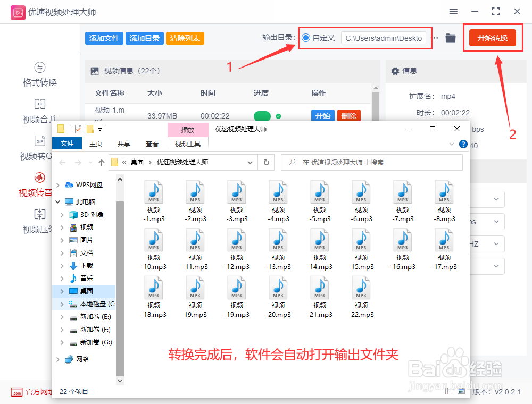Select the 自定义 output directory radio button

[305, 38]
